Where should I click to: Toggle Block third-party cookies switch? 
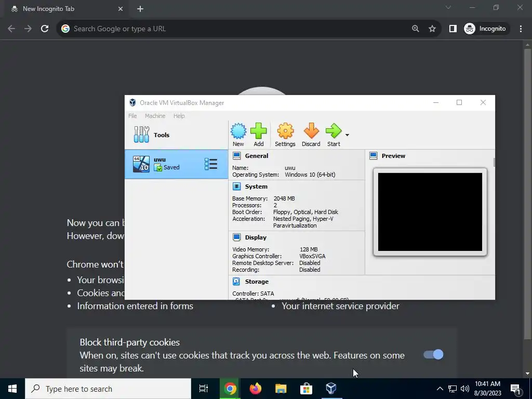point(433,354)
